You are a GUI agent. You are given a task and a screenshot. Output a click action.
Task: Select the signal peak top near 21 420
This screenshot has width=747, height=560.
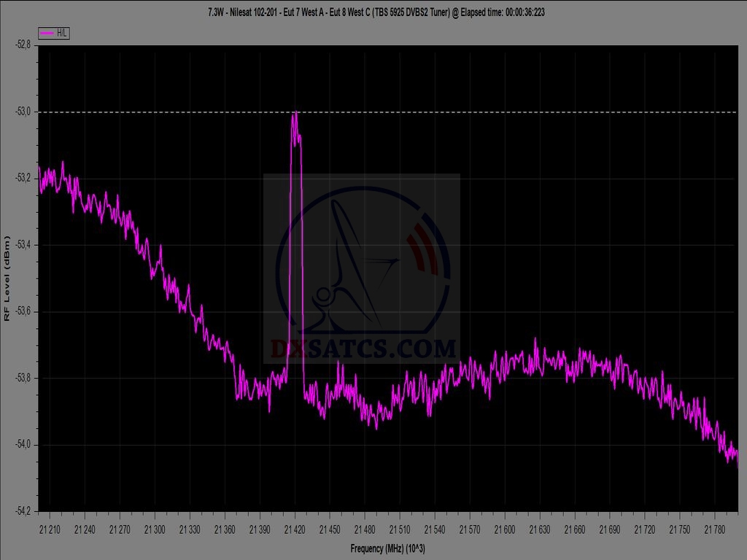[x=295, y=114]
